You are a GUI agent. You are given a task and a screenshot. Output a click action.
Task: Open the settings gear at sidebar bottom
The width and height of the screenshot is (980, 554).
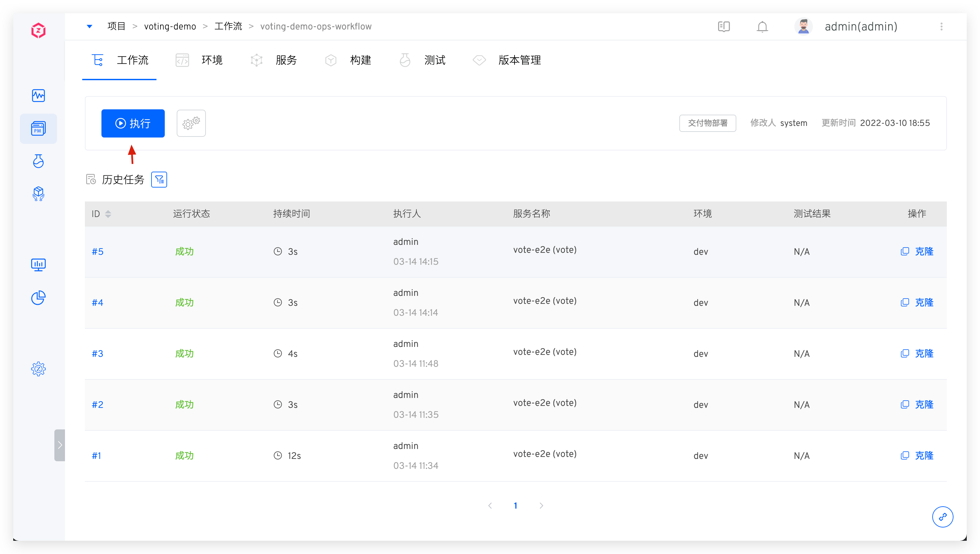pyautogui.click(x=38, y=368)
